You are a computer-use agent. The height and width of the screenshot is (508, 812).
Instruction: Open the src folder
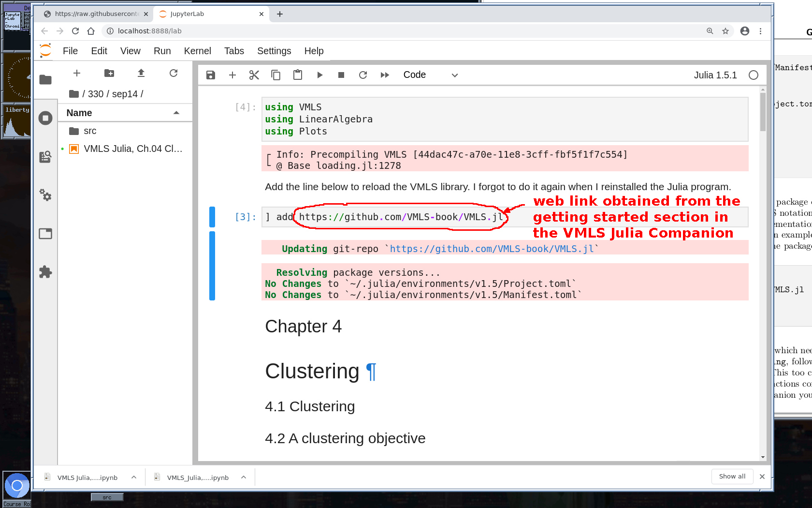[x=89, y=131]
